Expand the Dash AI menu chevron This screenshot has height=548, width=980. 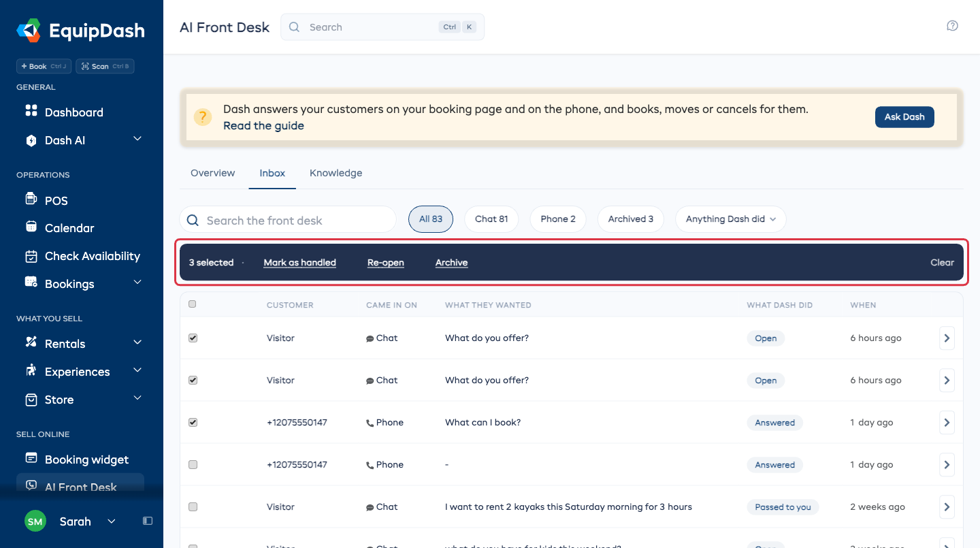tap(137, 139)
